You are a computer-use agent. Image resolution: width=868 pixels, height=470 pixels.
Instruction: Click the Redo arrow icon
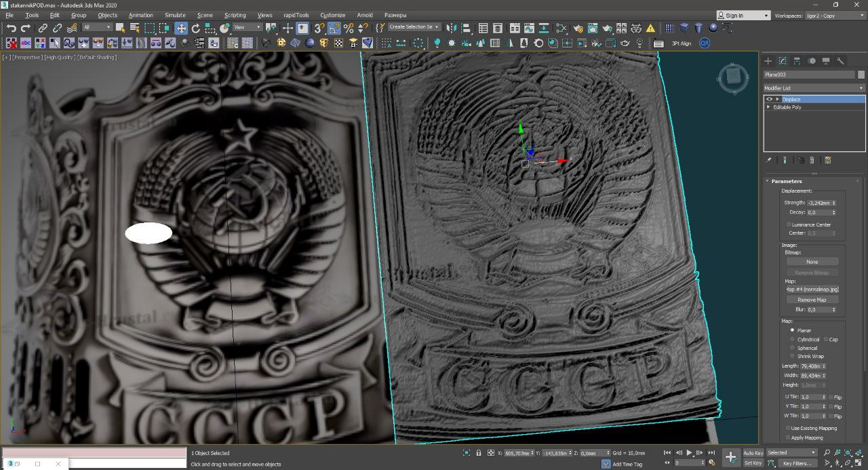coord(26,28)
